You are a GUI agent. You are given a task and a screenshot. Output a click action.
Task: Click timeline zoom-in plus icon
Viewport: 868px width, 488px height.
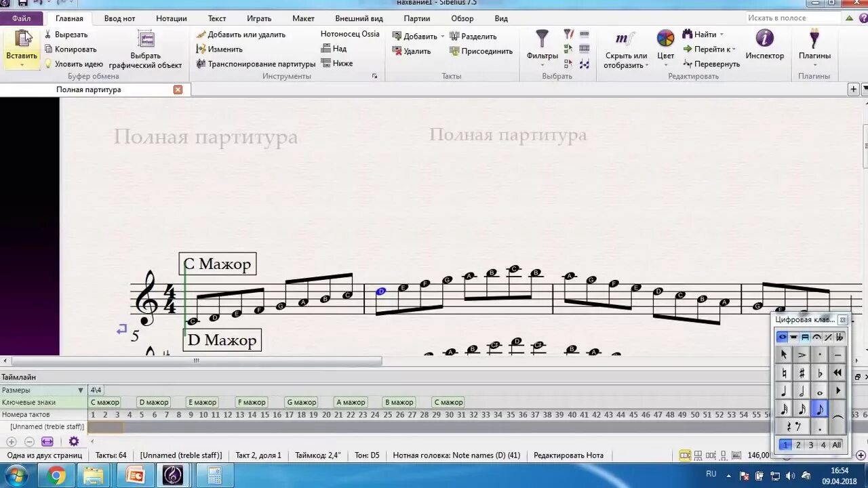(x=11, y=441)
